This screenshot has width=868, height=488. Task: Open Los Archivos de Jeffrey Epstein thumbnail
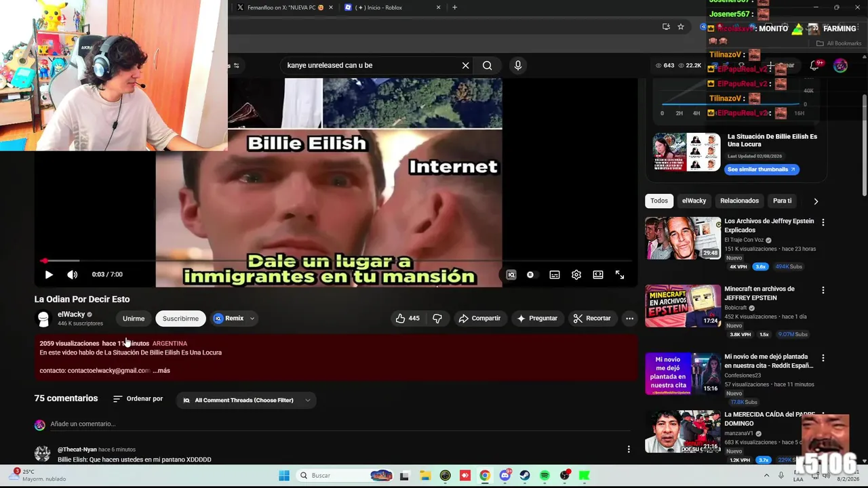pos(683,238)
